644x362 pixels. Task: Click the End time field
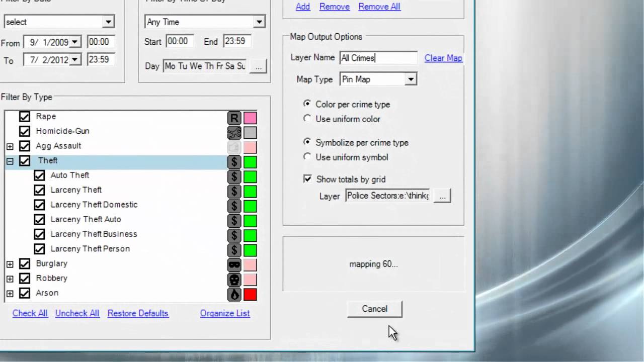point(237,41)
